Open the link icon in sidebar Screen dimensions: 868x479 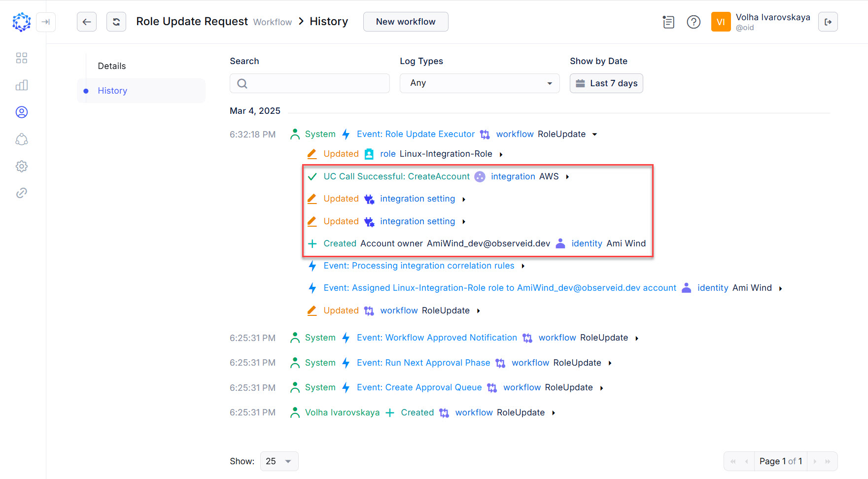point(22,193)
